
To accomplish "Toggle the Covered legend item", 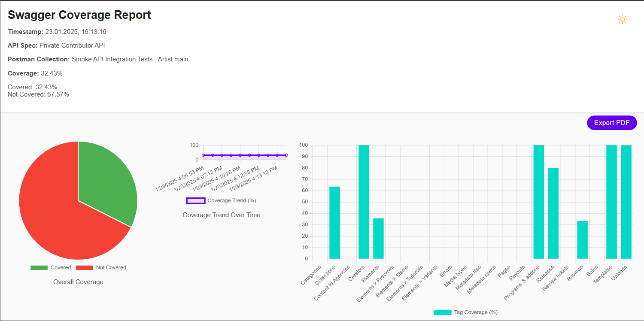I will pos(51,267).
